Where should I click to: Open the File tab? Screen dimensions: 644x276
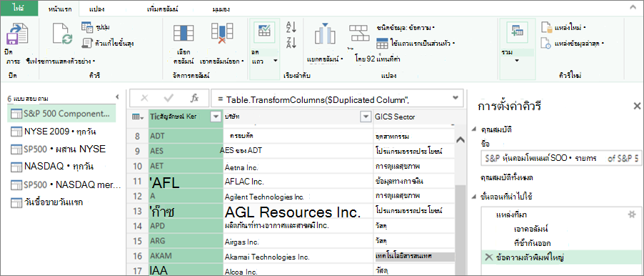tap(19, 9)
